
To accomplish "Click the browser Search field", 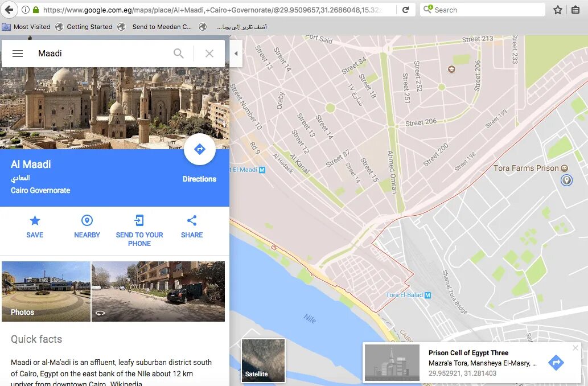I will [x=483, y=10].
